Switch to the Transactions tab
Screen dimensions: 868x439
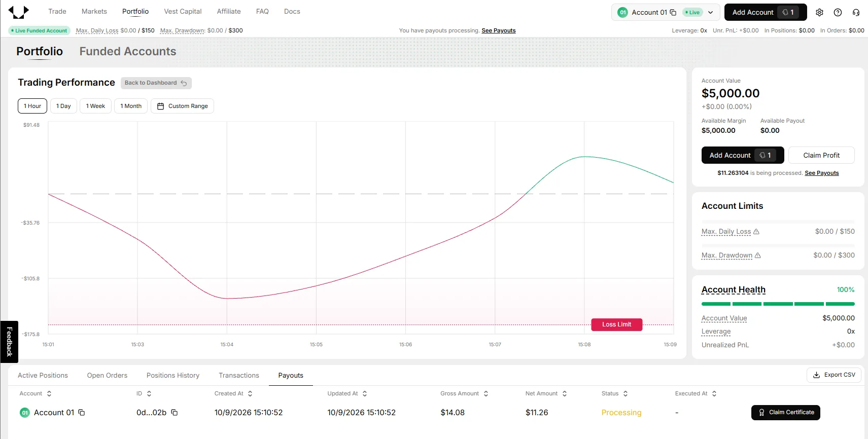coord(239,375)
